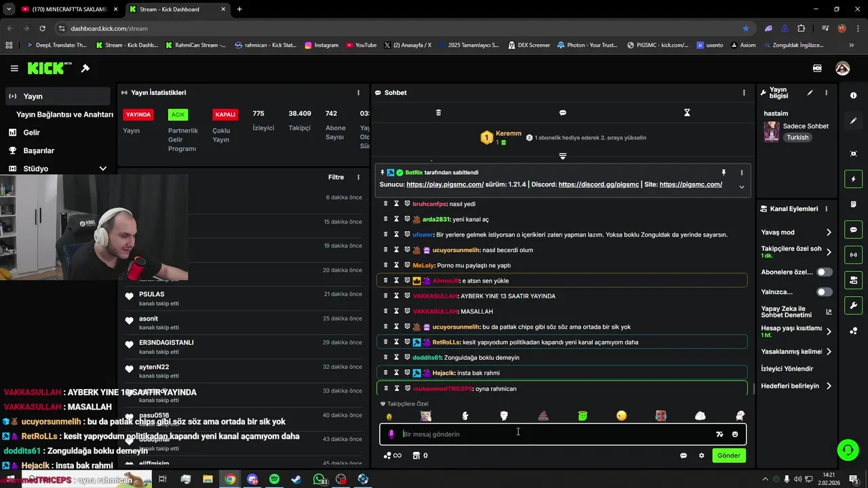The width and height of the screenshot is (868, 488).
Task: Click the wrench icon in right sidebar
Action: click(x=853, y=306)
